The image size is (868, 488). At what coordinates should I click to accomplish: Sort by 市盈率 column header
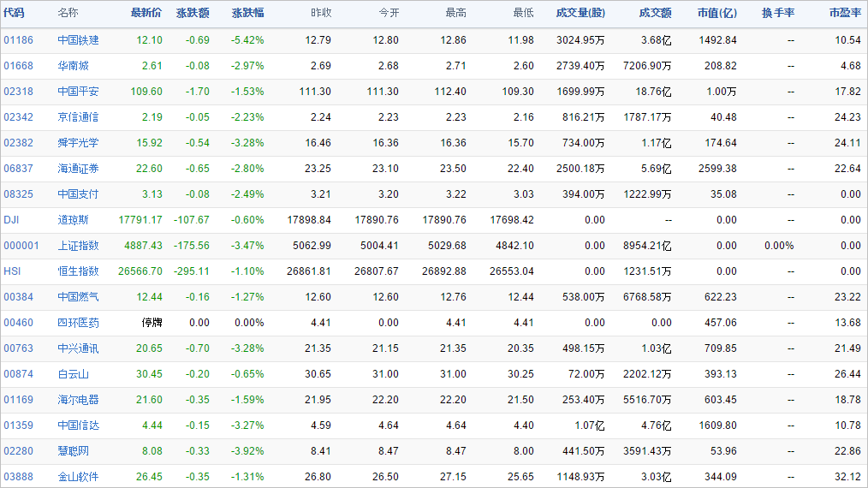coord(845,13)
